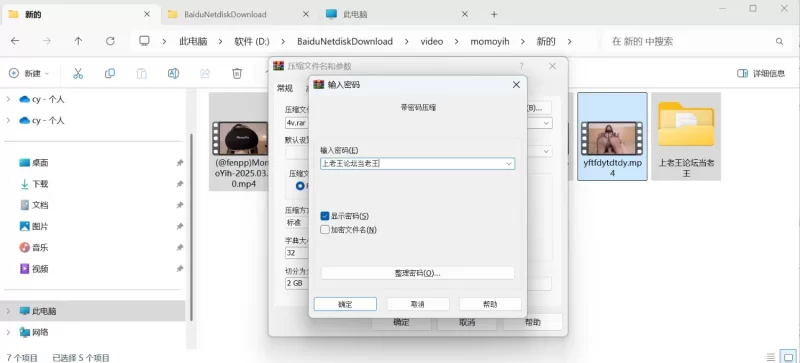800x363 pixels.
Task: Navigate up one folder level
Action: (x=78, y=41)
